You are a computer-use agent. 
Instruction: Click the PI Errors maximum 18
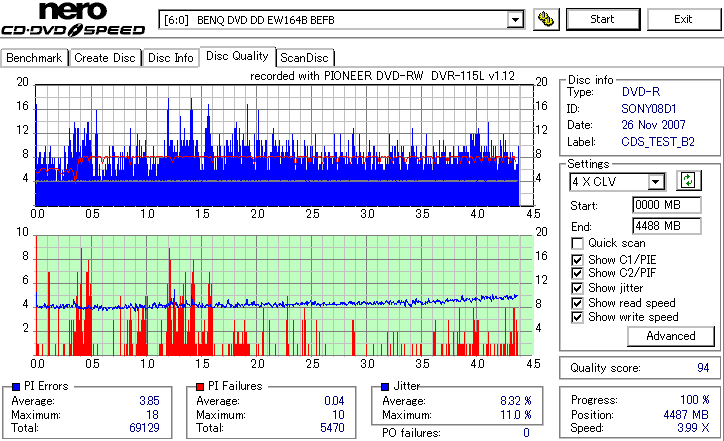coord(153,415)
